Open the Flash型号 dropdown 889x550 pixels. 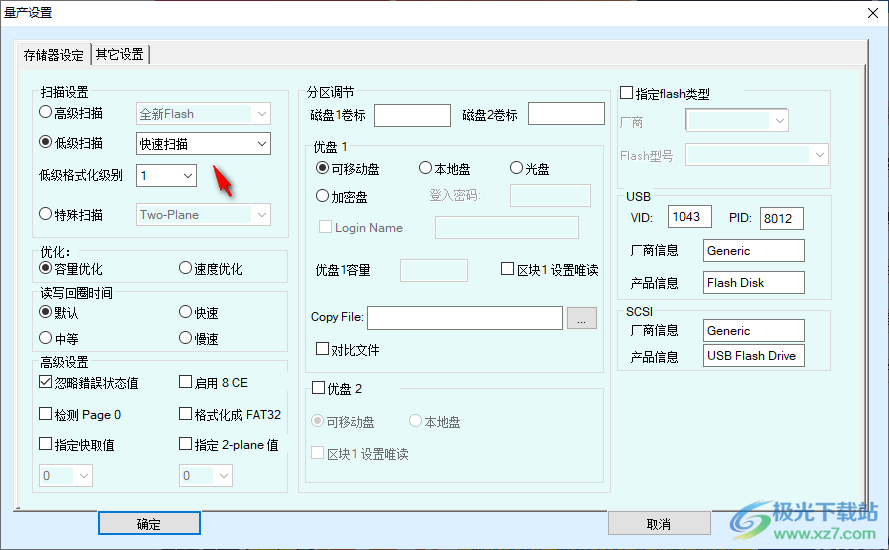756,155
